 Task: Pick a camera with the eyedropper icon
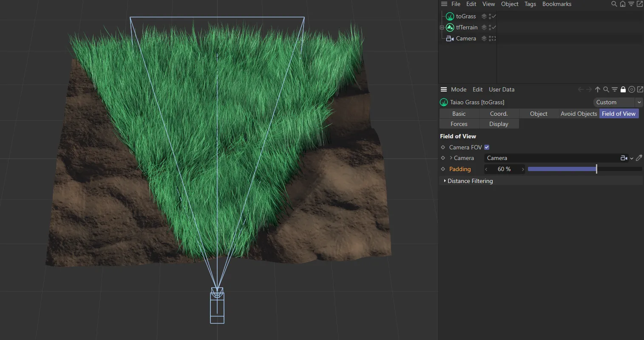pyautogui.click(x=639, y=158)
